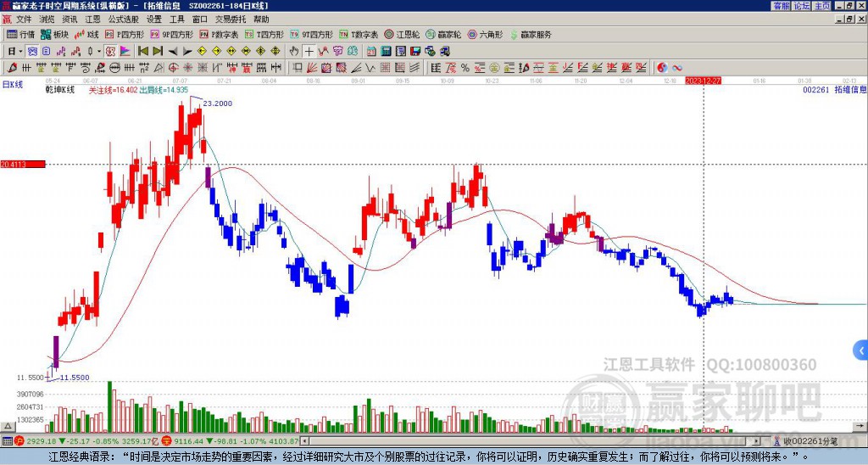Select the Gann fan lines tool
Image resolution: width=868 pixels, height=465 pixels.
(x=312, y=68)
